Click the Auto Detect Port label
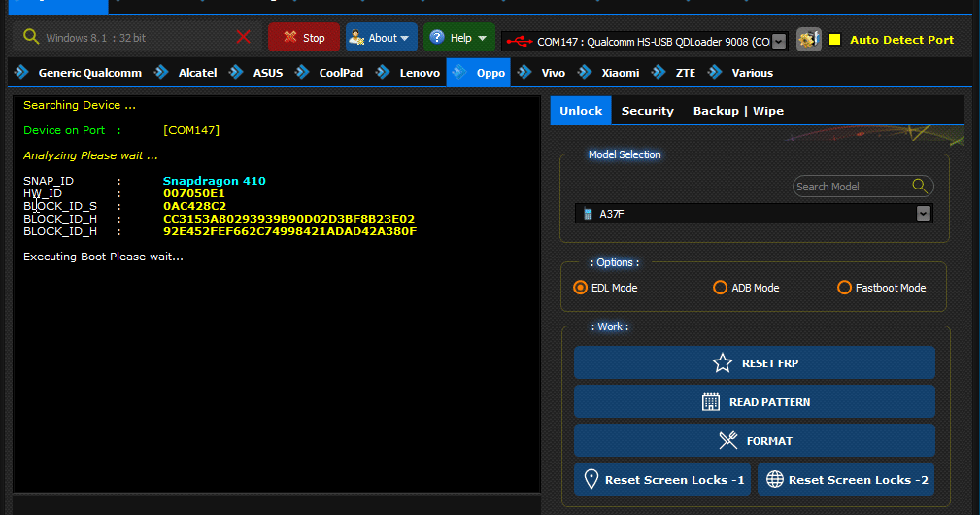Viewport: 980px width, 515px height. pos(901,40)
